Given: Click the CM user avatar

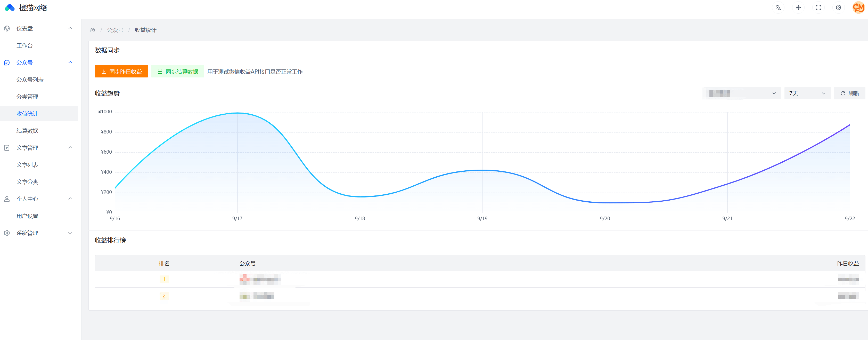Looking at the screenshot, I should [x=858, y=7].
